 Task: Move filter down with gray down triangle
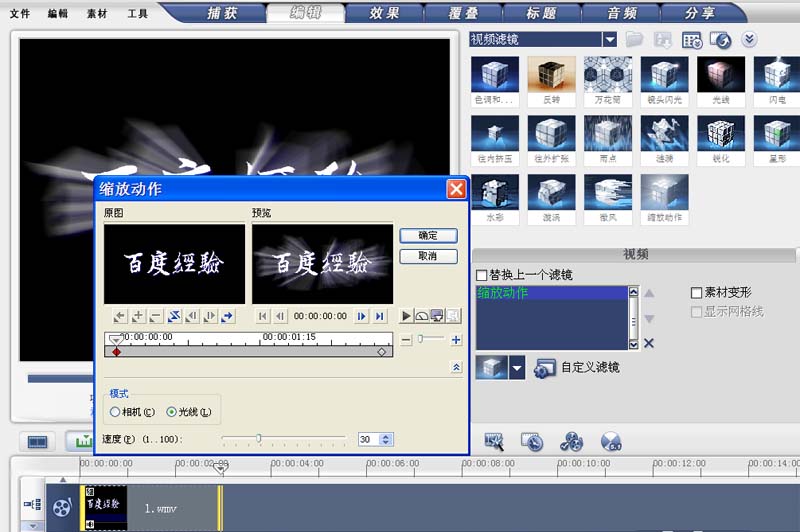tap(649, 319)
